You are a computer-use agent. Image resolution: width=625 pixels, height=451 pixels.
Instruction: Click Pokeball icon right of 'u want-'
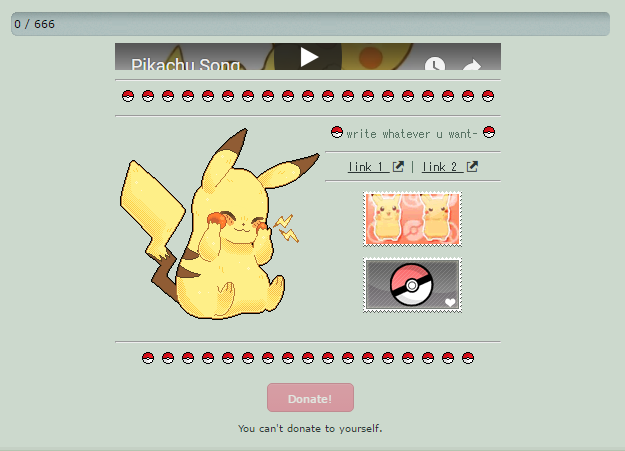click(x=489, y=132)
